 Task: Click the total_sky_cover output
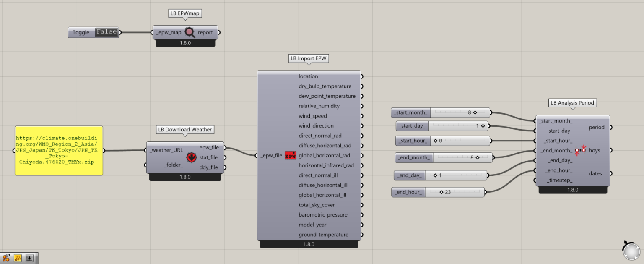[x=317, y=205]
